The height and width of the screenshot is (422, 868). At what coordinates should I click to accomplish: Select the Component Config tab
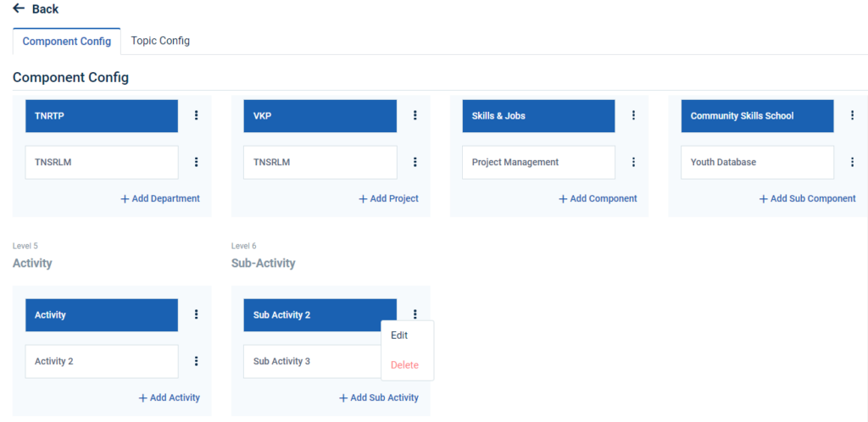point(67,42)
